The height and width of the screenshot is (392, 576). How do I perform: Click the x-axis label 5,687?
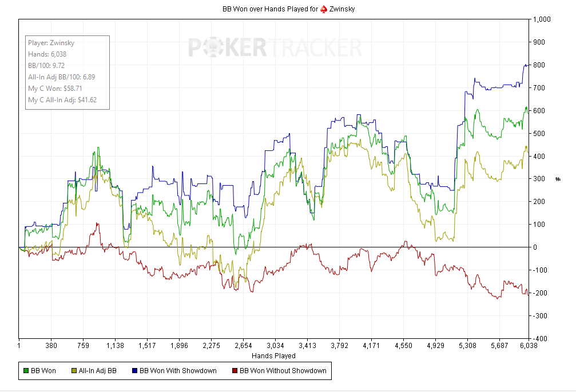click(499, 345)
